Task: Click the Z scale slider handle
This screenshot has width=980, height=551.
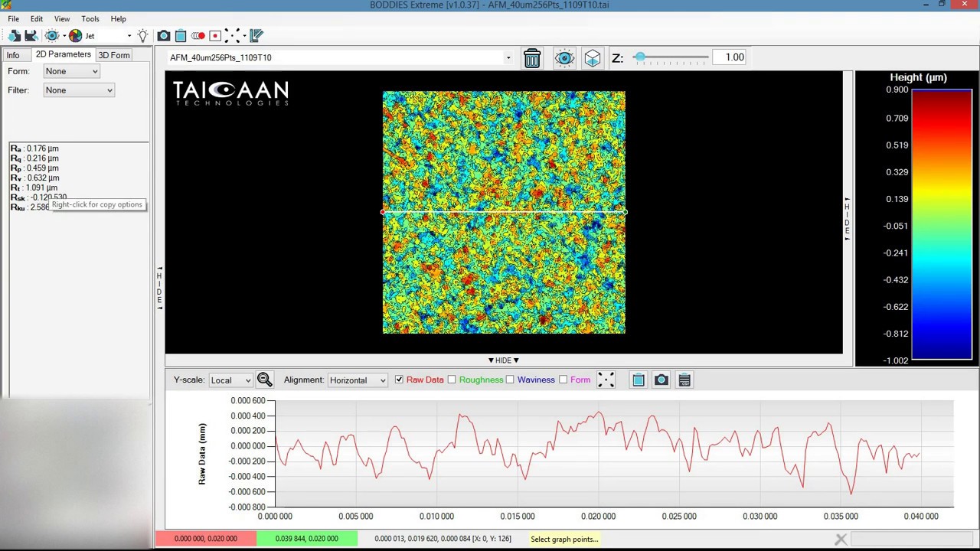Action: coord(639,57)
